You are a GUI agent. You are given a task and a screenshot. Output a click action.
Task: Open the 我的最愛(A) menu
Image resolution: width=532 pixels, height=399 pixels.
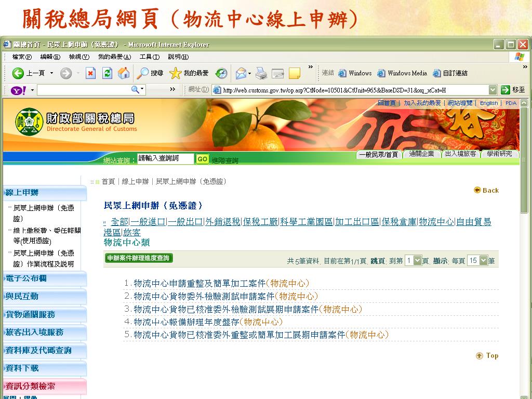click(114, 57)
